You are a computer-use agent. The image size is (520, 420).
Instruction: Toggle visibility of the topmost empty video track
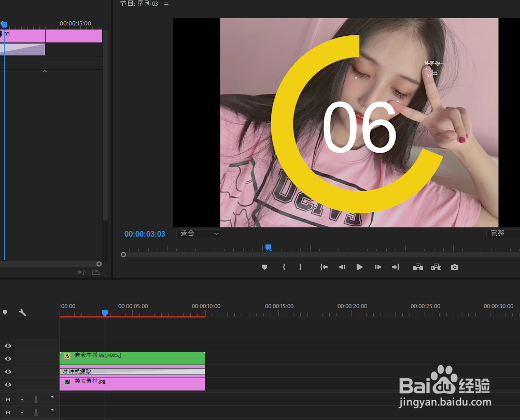[8, 346]
